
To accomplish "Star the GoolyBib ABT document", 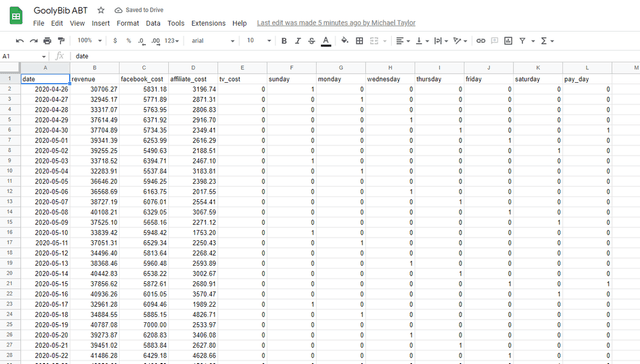I will 101,10.
